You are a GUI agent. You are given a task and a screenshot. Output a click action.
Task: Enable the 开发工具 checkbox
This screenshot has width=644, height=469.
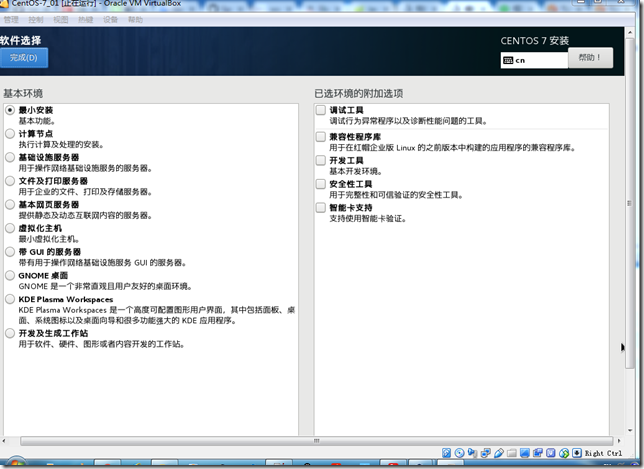321,160
